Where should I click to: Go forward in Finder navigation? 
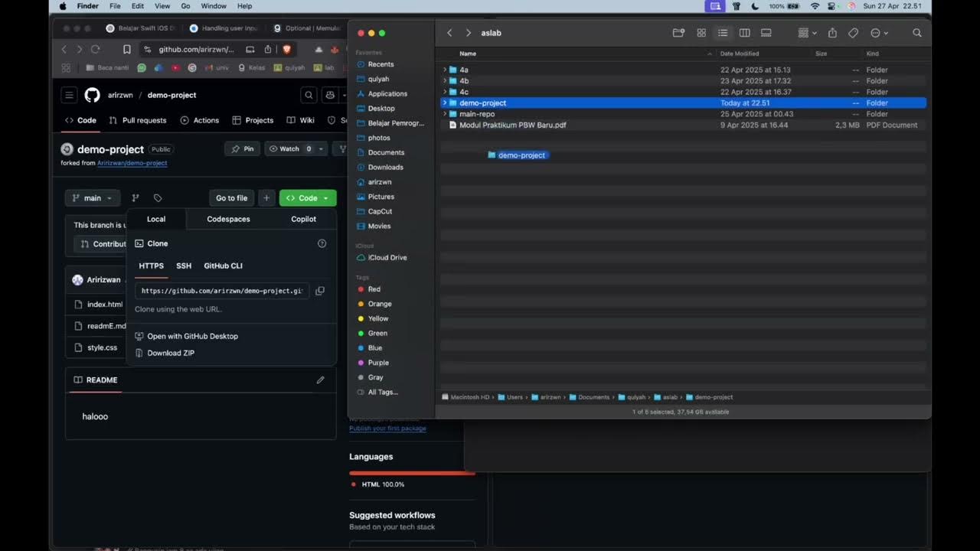pyautogui.click(x=468, y=33)
